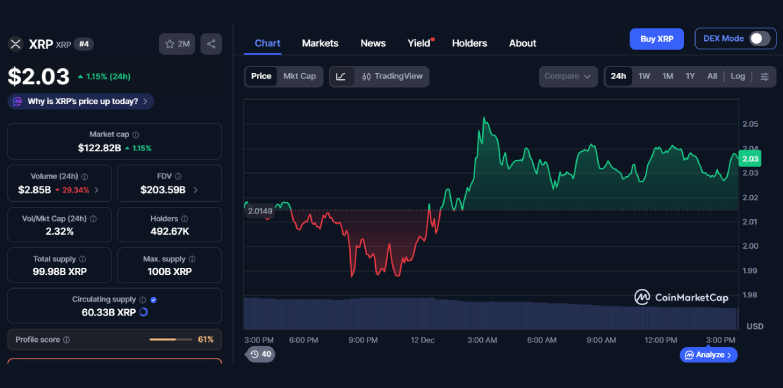The width and height of the screenshot is (783, 388).
Task: Select the line chart view icon
Action: point(341,76)
